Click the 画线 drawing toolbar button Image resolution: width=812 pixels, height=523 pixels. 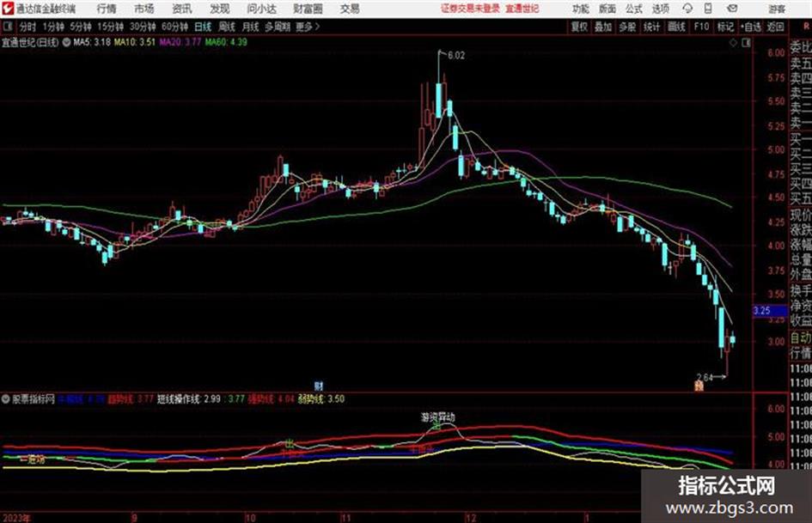pyautogui.click(x=676, y=27)
